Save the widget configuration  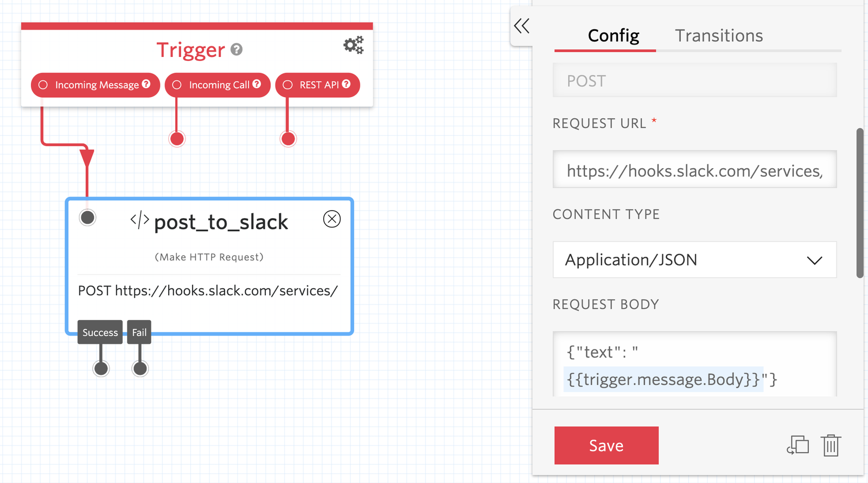click(606, 445)
